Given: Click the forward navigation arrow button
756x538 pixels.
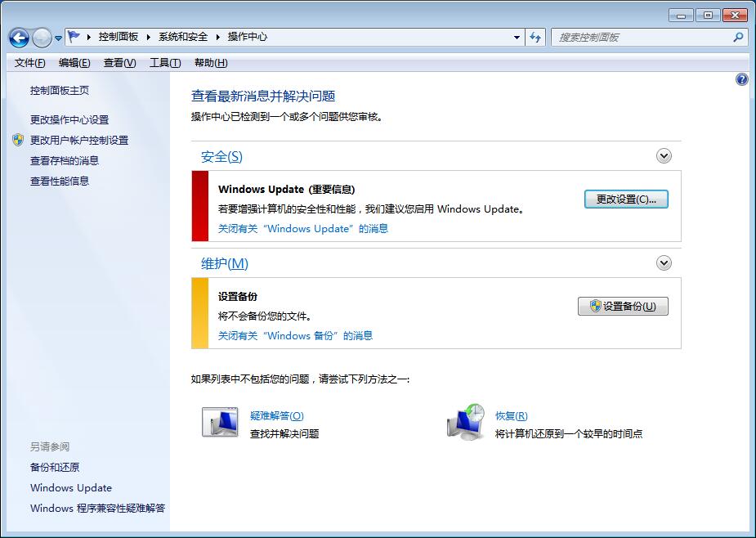Looking at the screenshot, I should (x=42, y=38).
